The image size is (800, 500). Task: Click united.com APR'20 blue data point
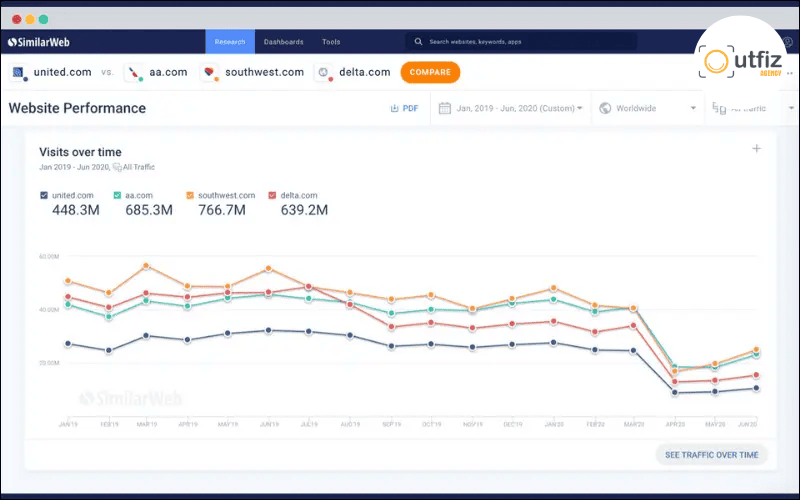tap(675, 393)
